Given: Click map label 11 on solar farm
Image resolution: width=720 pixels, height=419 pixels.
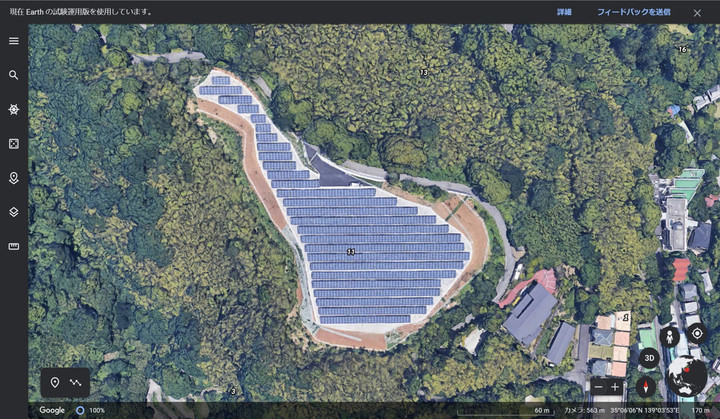Looking at the screenshot, I should click(351, 252).
